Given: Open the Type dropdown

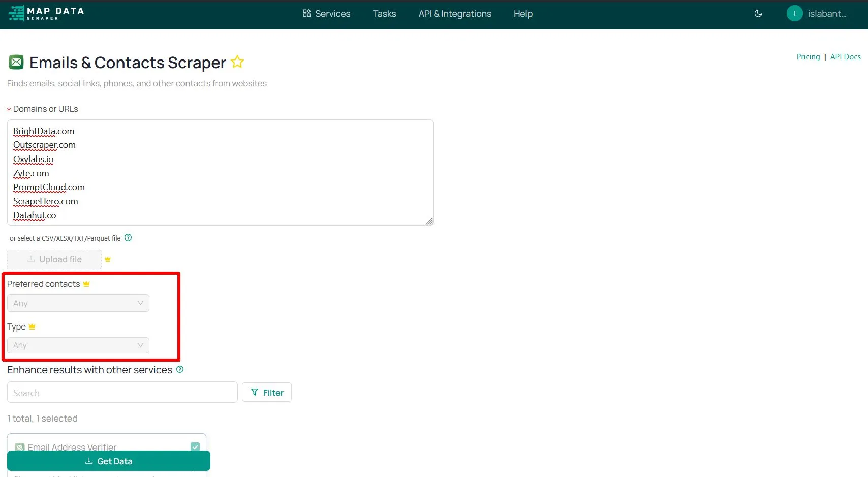Looking at the screenshot, I should 78,345.
